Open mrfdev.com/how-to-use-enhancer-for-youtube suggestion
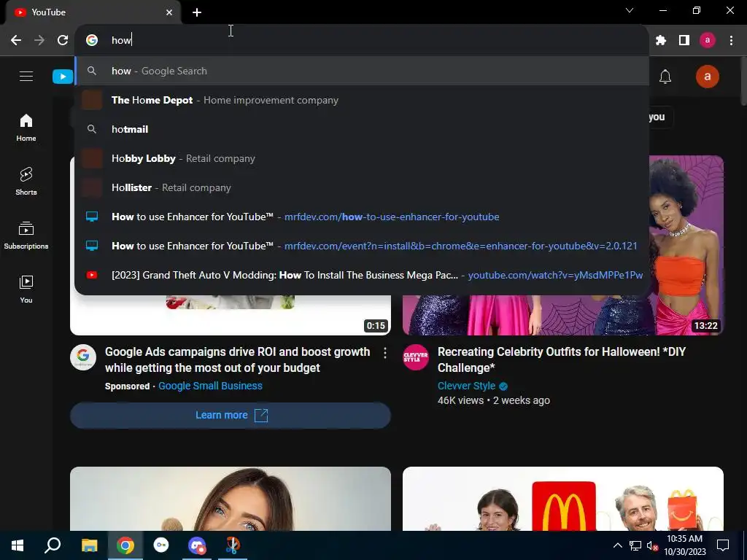Screen dimensions: 747x560 pos(362,217)
